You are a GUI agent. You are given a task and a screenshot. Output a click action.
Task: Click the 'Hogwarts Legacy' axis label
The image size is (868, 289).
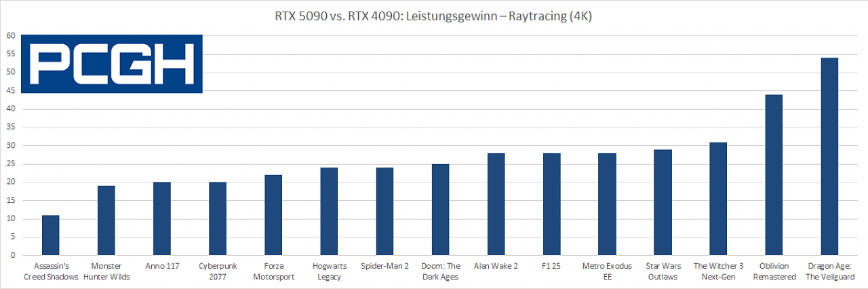tap(329, 271)
